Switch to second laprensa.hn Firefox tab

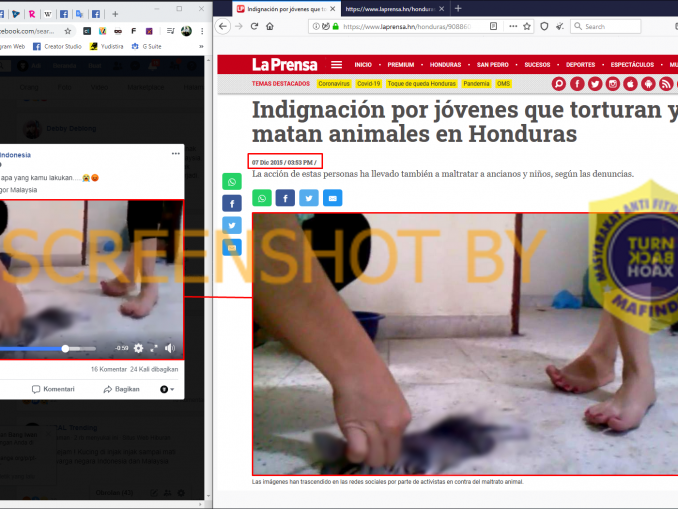[x=390, y=9]
